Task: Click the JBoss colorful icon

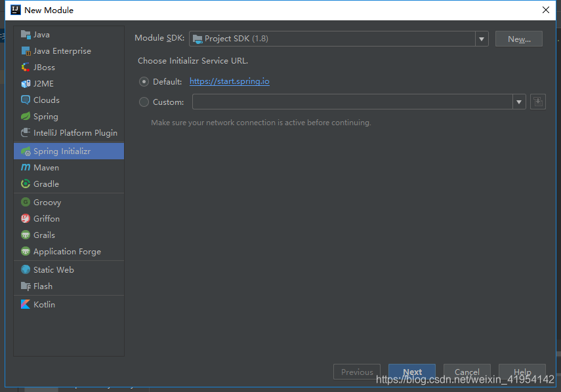Action: click(x=26, y=67)
